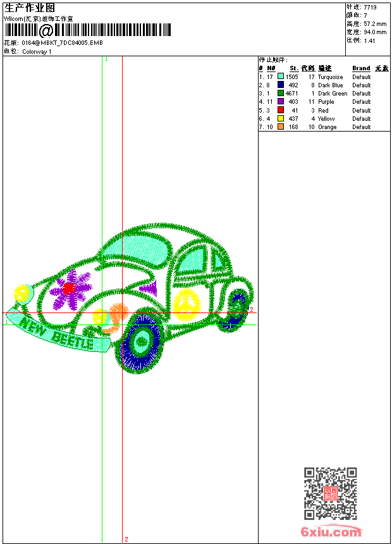Click the 'Dark Green' description text
Viewport: 392px width, 544px height.
(333, 94)
